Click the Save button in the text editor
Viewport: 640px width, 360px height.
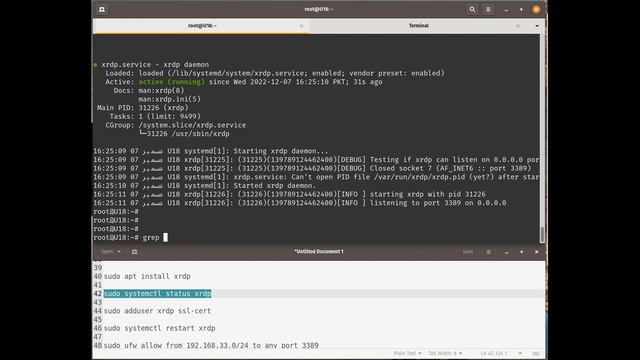468,252
